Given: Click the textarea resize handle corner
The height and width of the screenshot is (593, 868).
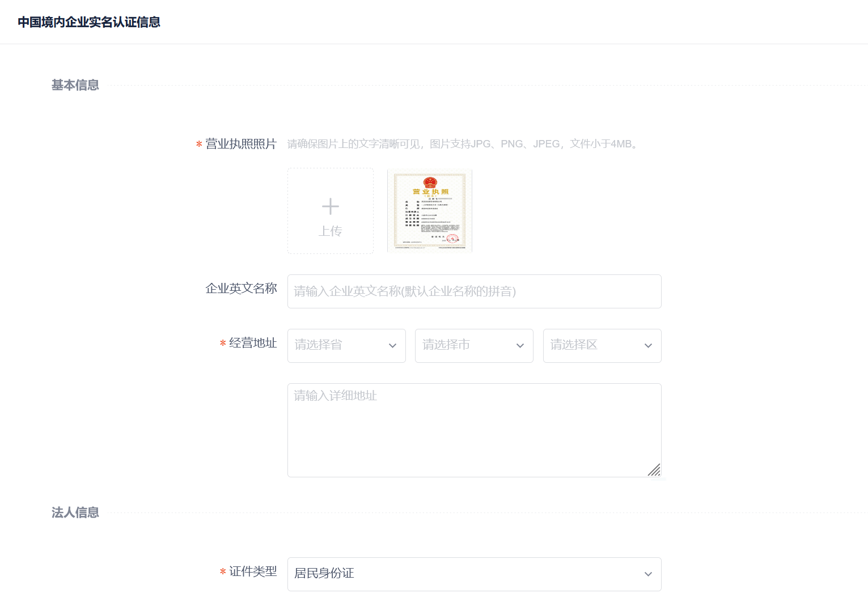Looking at the screenshot, I should pyautogui.click(x=654, y=470).
